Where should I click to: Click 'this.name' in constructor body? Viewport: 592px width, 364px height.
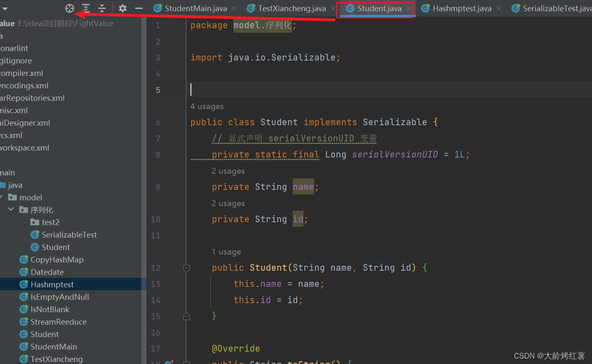pos(257,284)
